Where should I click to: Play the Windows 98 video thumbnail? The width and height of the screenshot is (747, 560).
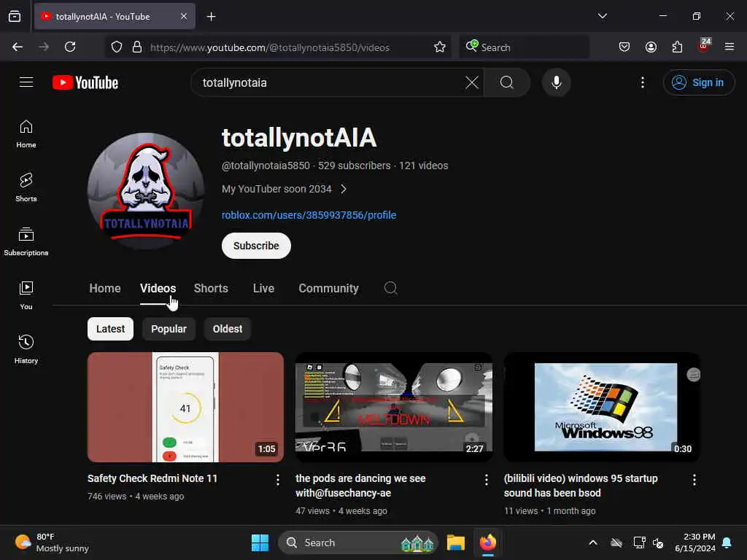[x=602, y=407]
